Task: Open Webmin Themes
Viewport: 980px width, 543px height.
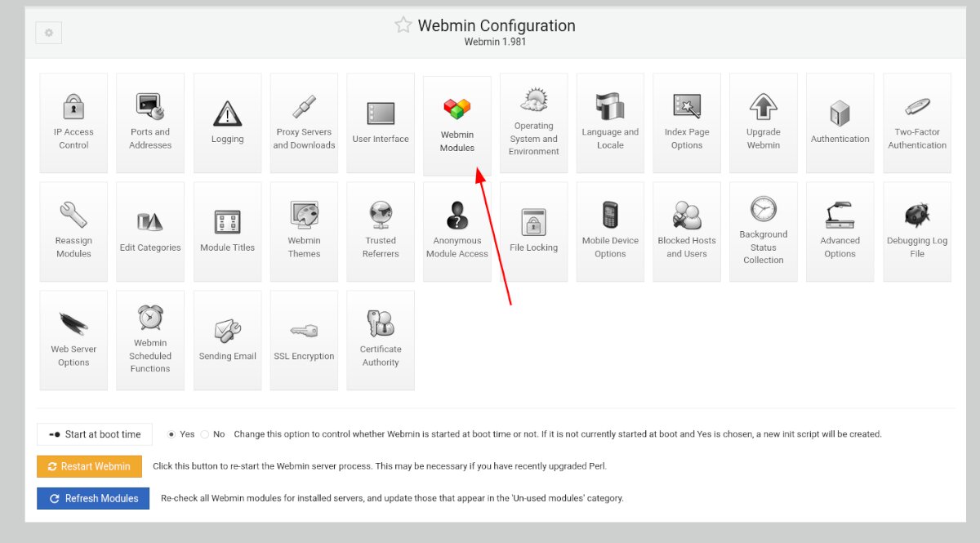Action: tap(304, 231)
